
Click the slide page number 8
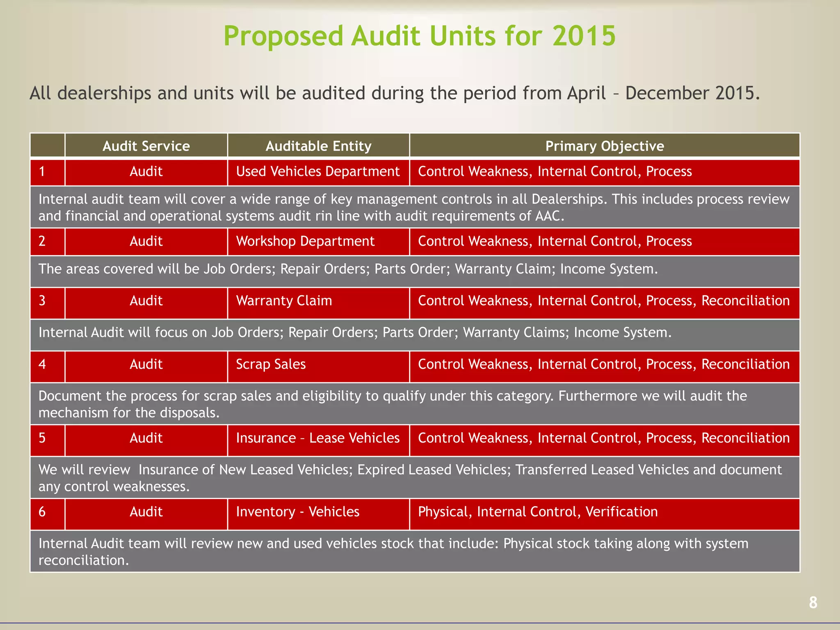[813, 603]
